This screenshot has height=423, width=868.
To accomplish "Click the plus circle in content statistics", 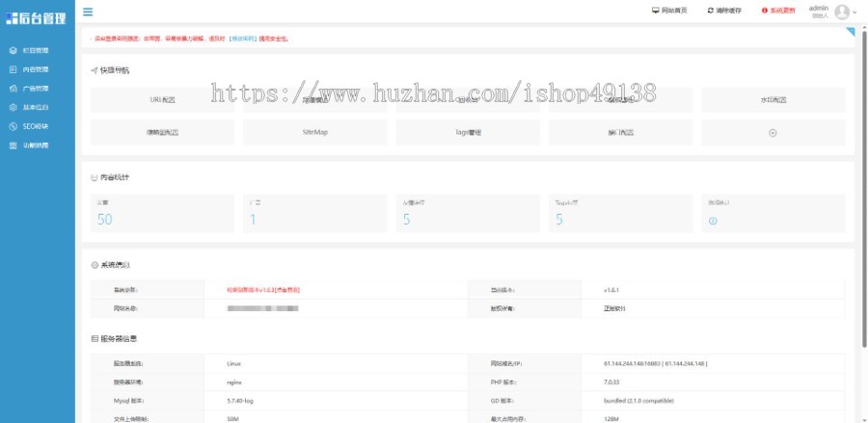I will (x=713, y=221).
